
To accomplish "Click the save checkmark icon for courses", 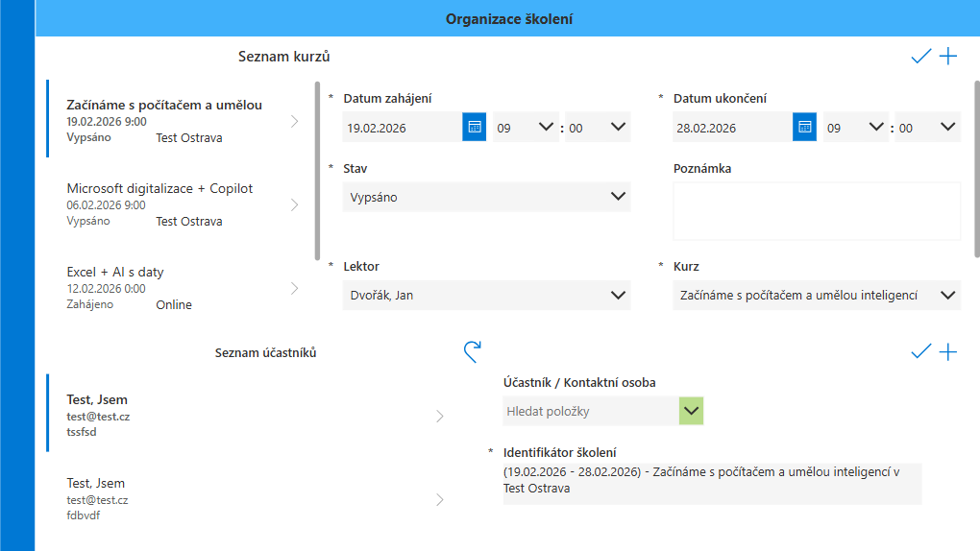I will (x=920, y=57).
